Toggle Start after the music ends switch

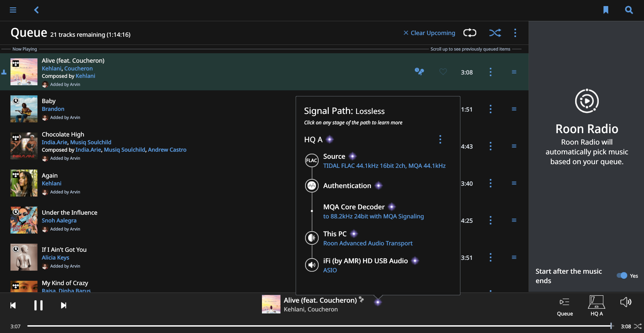pos(622,276)
